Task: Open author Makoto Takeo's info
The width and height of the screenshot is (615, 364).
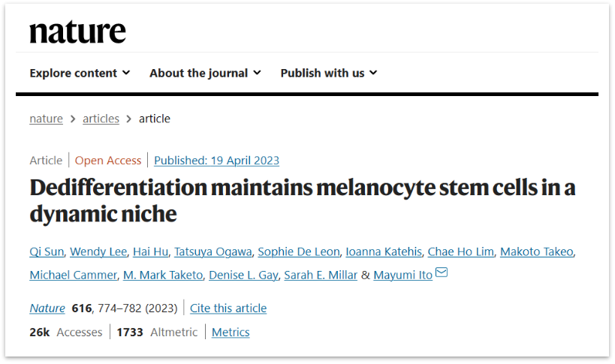Action: coord(538,251)
